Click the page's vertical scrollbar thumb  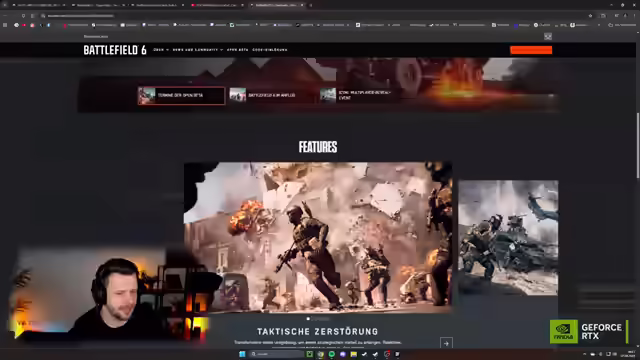tap(638, 145)
